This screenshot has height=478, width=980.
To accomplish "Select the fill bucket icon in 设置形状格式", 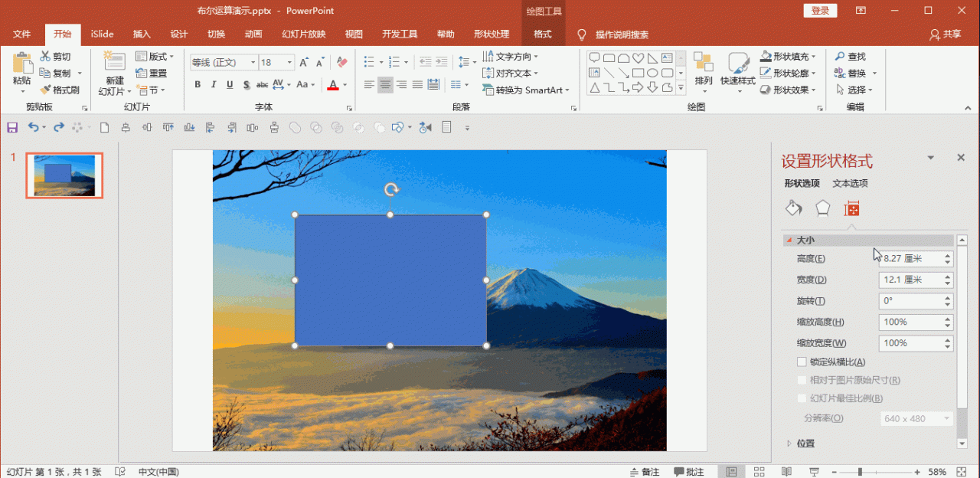I will click(x=793, y=208).
